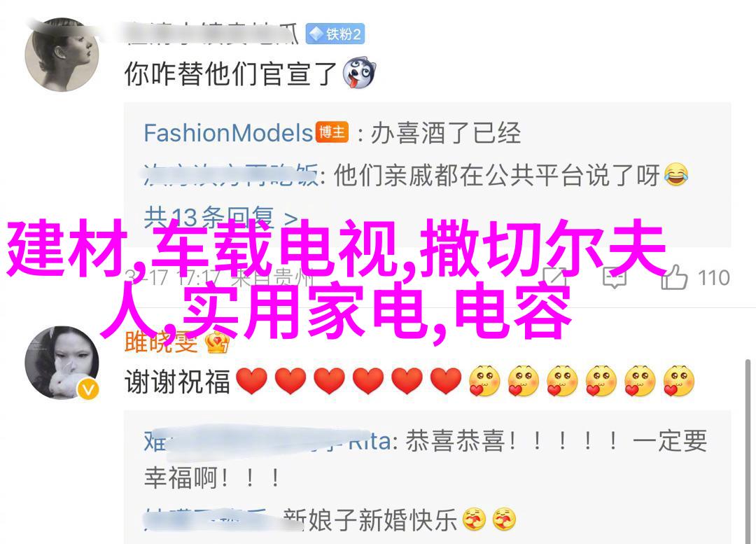Image resolution: width=756 pixels, height=544 pixels.
Task: Tap the laughing-crying emoji
Action: point(676,175)
